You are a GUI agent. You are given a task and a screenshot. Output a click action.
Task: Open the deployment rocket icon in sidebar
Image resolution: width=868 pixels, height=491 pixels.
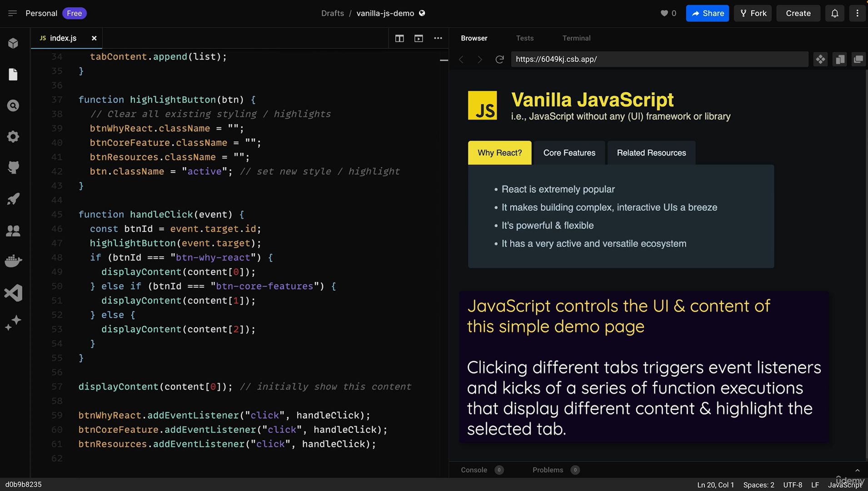click(13, 199)
